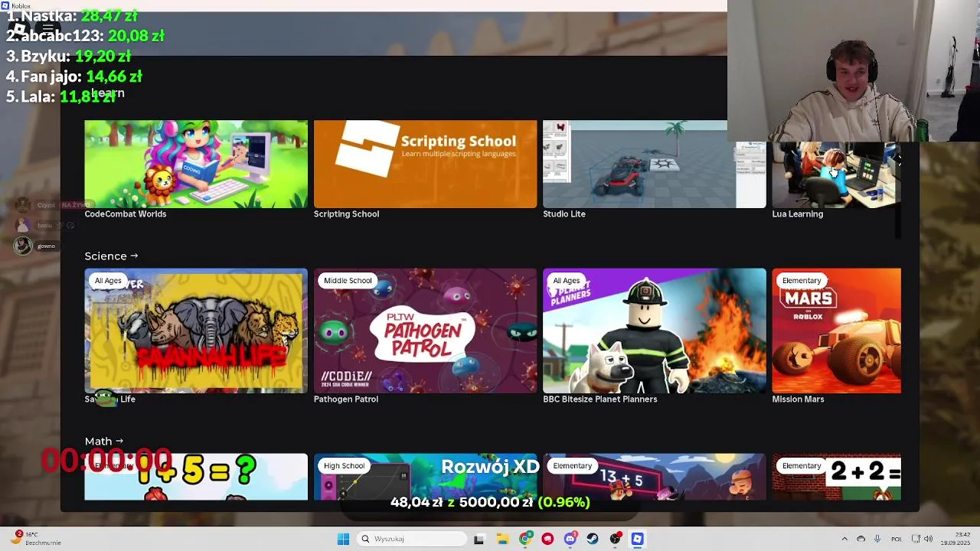Click the Middle School badge on Pathogen Patrol
Viewport: 980px width, 551px height.
coord(348,281)
